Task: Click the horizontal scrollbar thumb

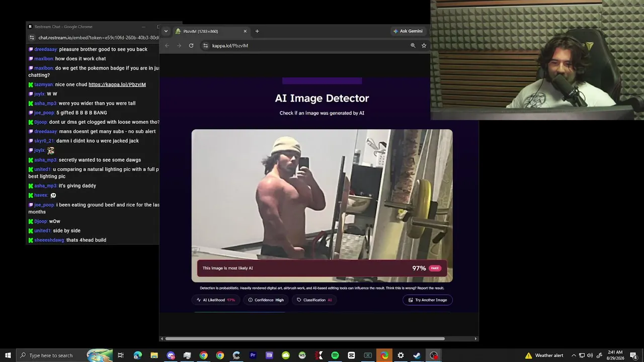Action: tap(305, 339)
